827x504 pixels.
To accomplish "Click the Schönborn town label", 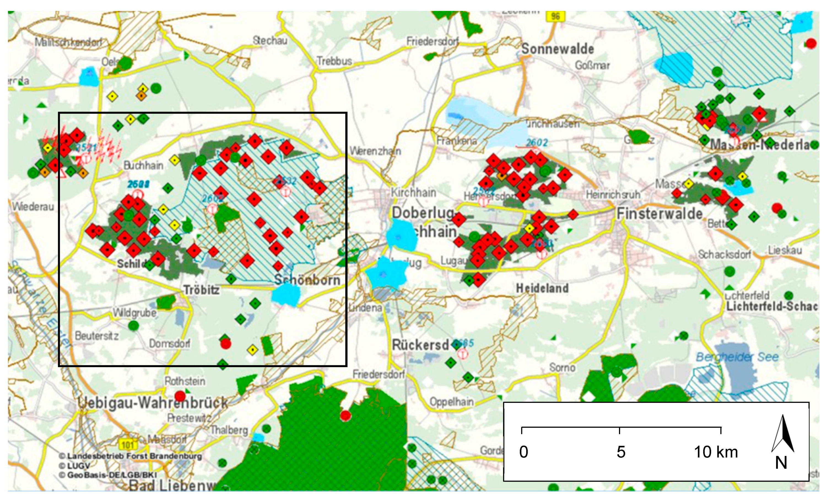I will (x=307, y=280).
